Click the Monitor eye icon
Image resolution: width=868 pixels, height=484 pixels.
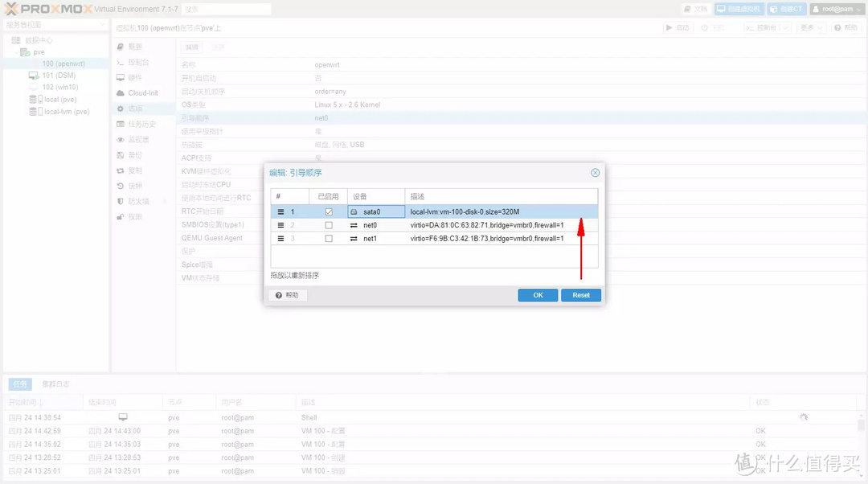point(120,140)
